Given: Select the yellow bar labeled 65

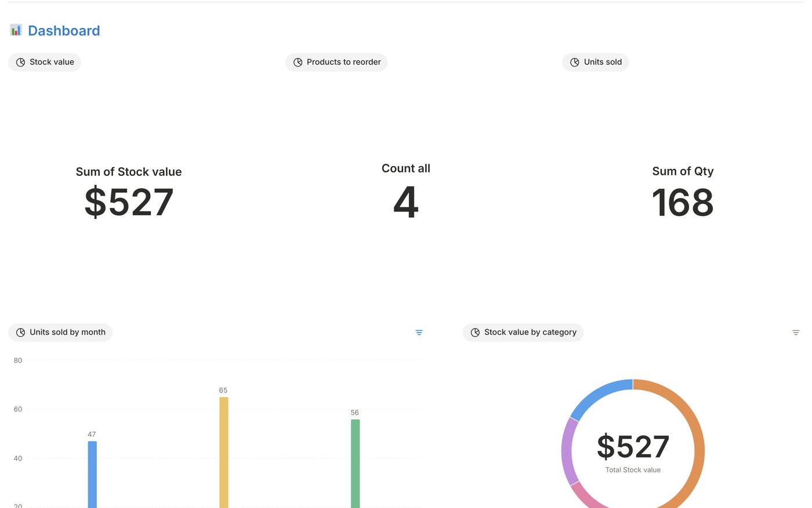Looking at the screenshot, I should 224,452.
